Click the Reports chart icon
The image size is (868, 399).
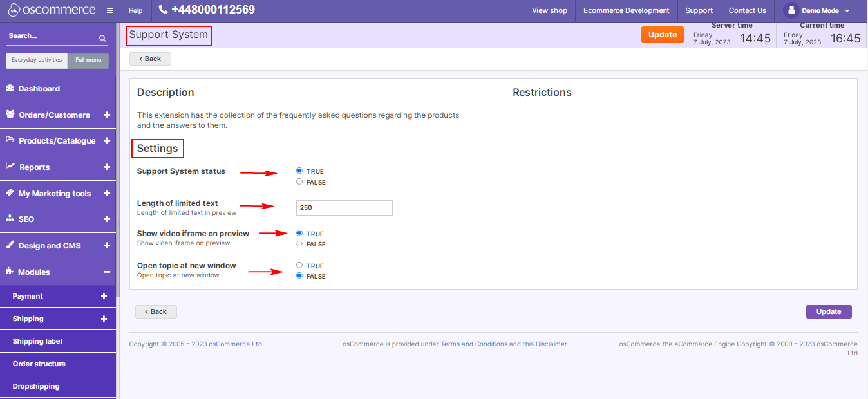click(10, 167)
